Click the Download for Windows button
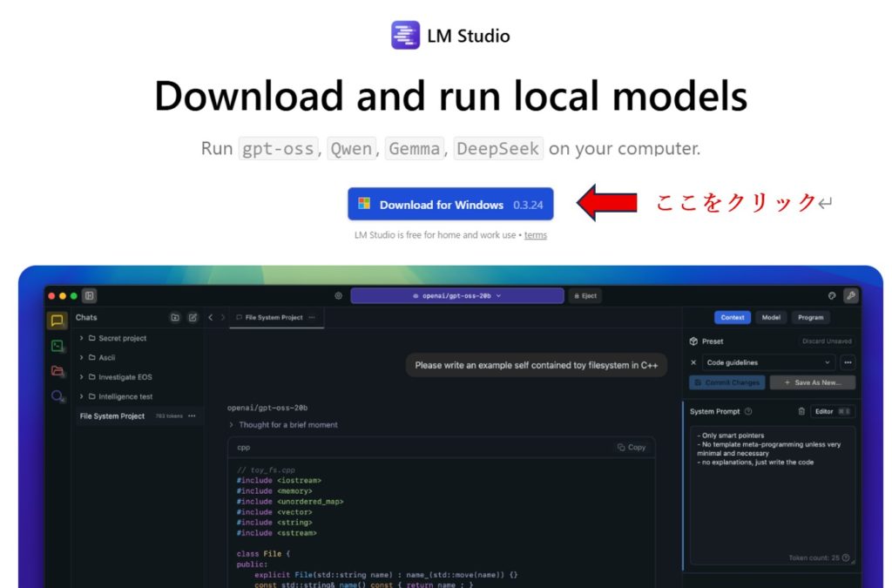Screen dimensions: 892x588 click(x=450, y=205)
